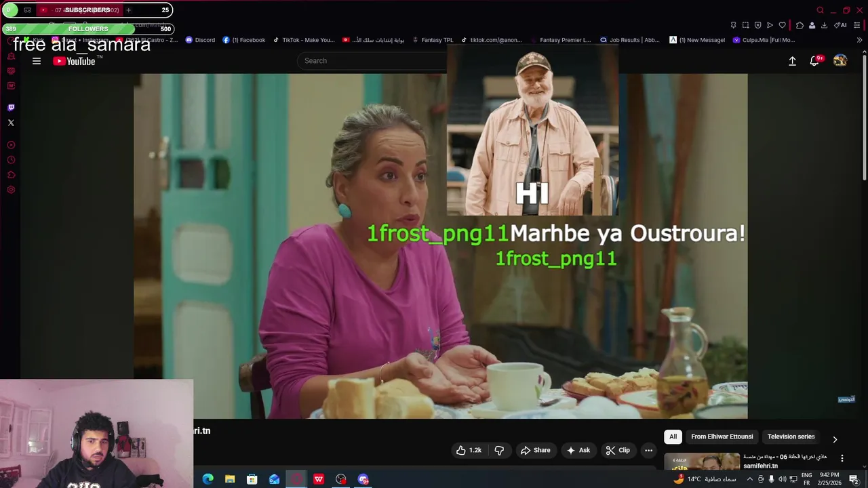Open the recommended video thumbnail
This screenshot has width=868, height=488.
(701, 461)
